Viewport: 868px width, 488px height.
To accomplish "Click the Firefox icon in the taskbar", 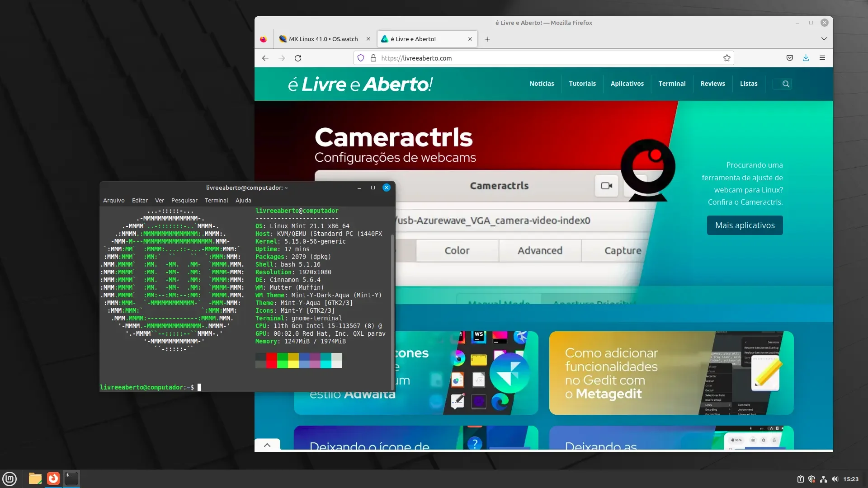I will click(x=53, y=479).
